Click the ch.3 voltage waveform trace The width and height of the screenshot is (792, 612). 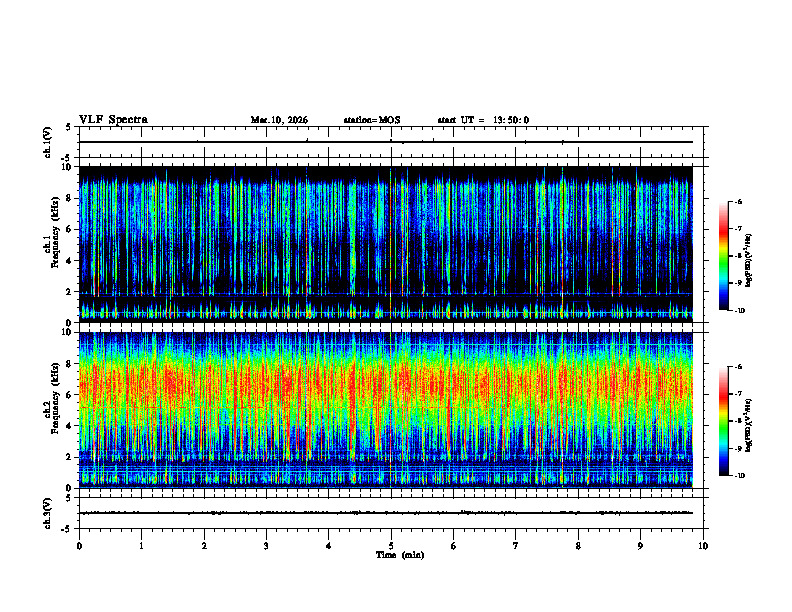click(386, 513)
